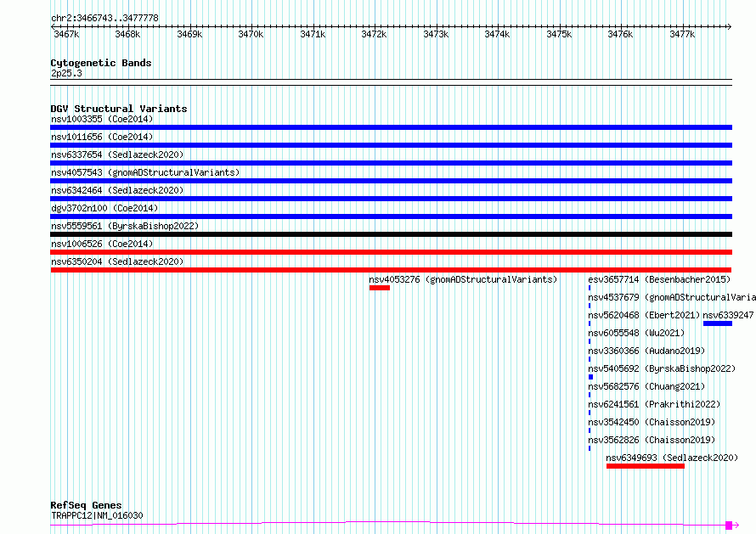Open the nsv6342464 (Sedlazeck2020) variant label

(117, 190)
